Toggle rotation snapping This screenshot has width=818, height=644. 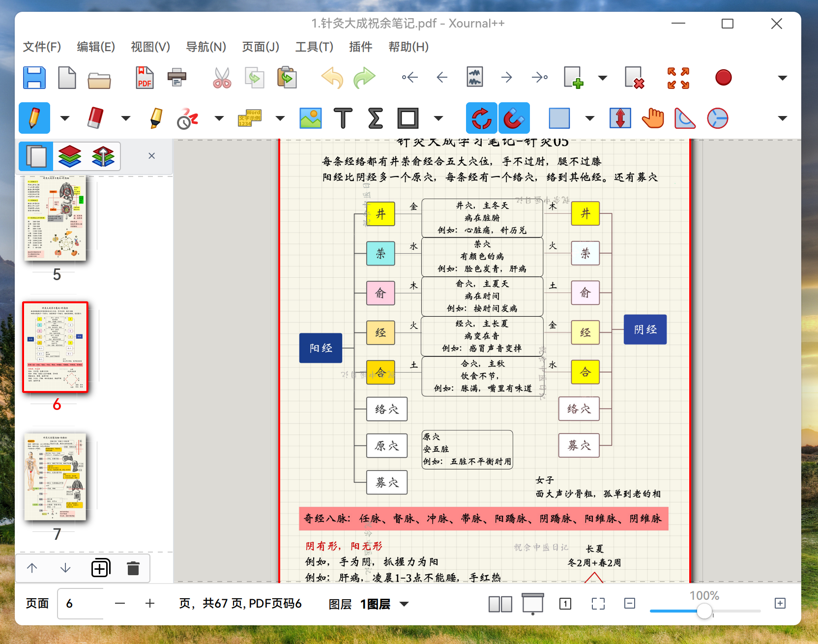coord(481,118)
